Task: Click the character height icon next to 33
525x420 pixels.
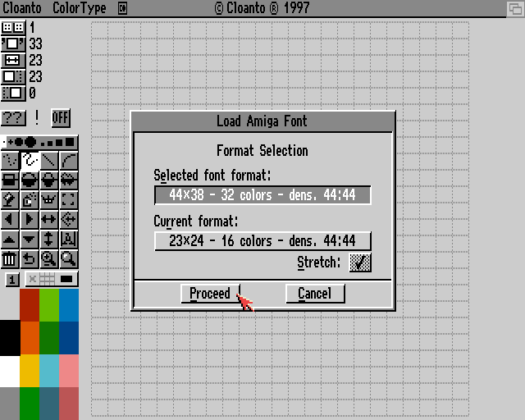Action: 13,43
